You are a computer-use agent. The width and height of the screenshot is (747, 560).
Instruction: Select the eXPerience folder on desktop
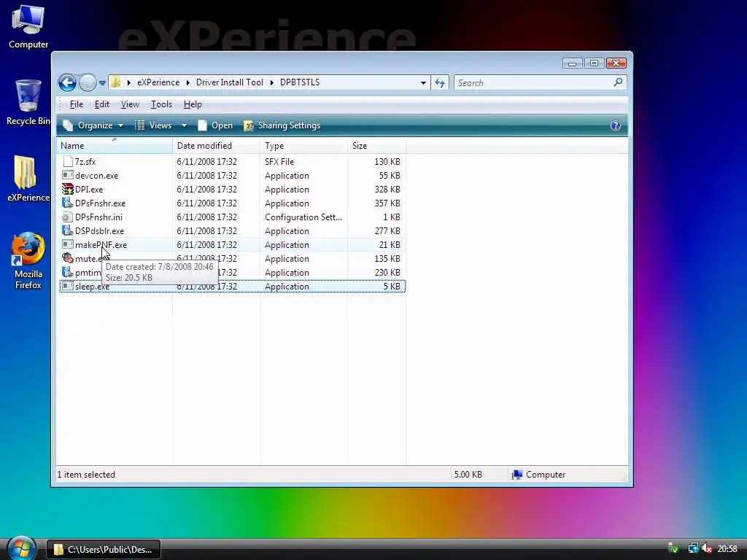pyautogui.click(x=28, y=178)
